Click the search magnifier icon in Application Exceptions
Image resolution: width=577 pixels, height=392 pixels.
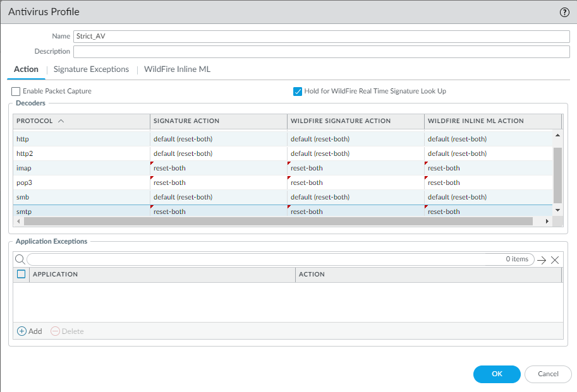tap(20, 259)
